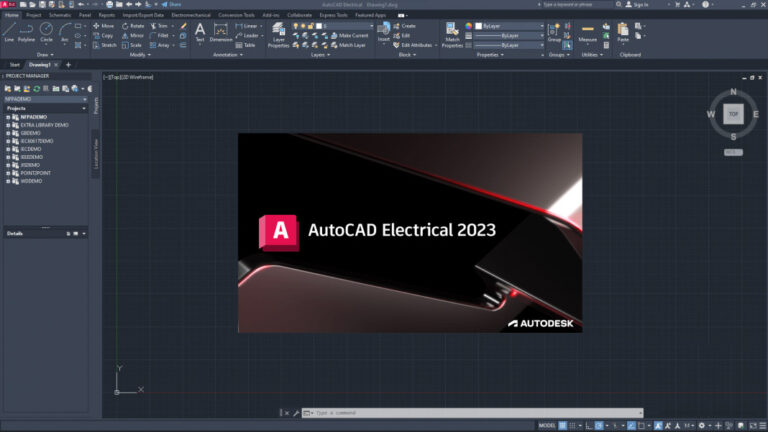768x432 pixels.
Task: Select the Polyline tool
Action: click(26, 32)
